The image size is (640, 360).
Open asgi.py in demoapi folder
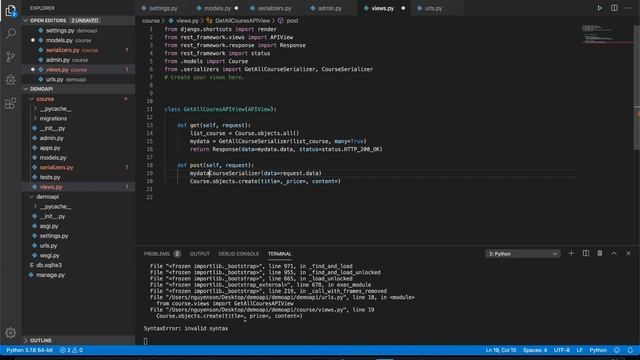pos(78,226)
